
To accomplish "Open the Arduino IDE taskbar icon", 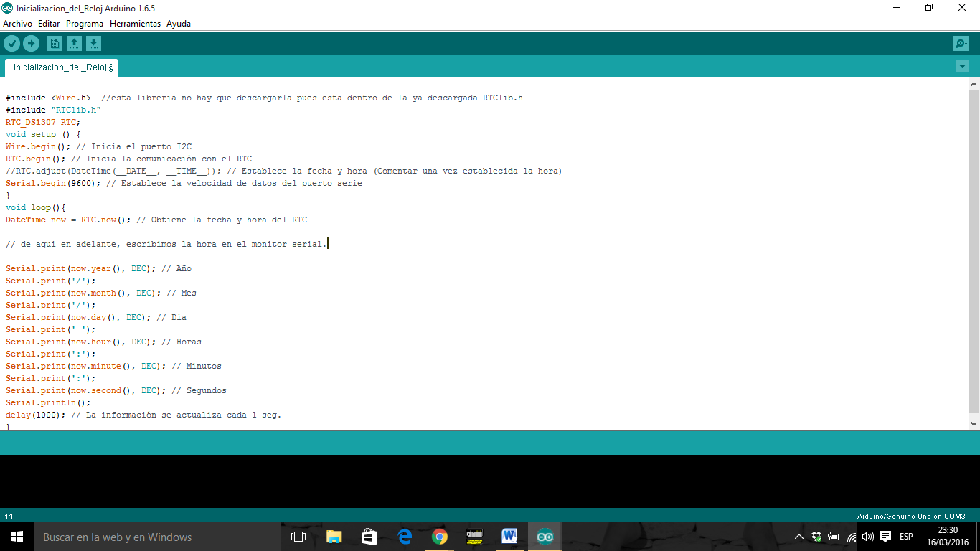I will pos(544,536).
